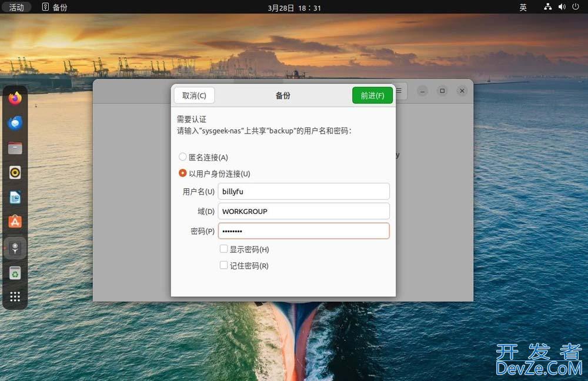Open the Trash icon in dock

coord(15,273)
